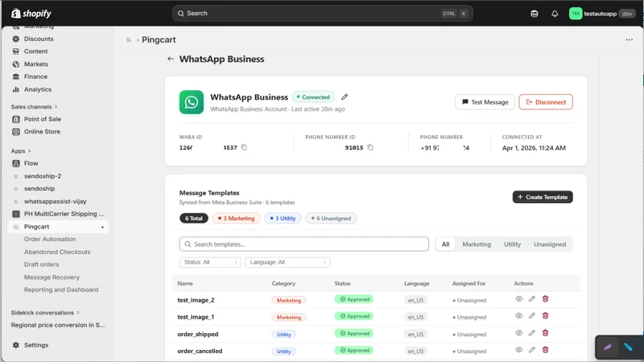This screenshot has width=644, height=362.
Task: Edit the test_image_1 template
Action: click(532, 316)
